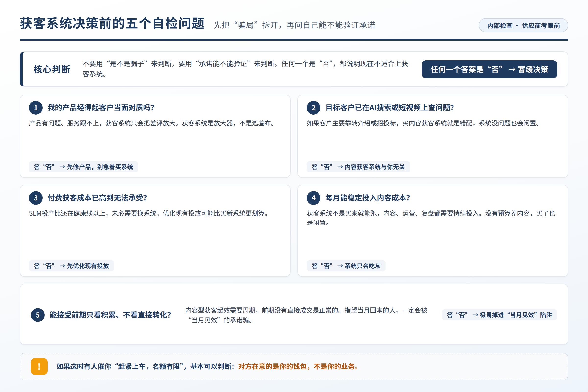Click the orange text 对方在意的是你的钱包
Viewport: 588px width, 392px height.
(x=272, y=367)
